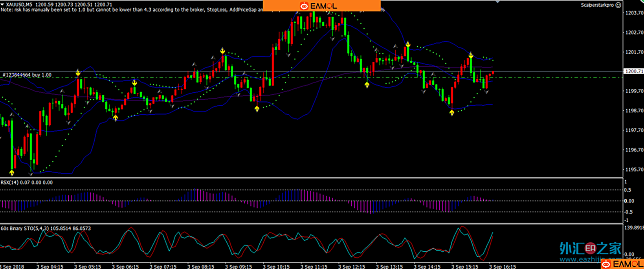
Task: Expand the dropdown arrow beside XAUUSD,M5
Action: pyautogui.click(x=2, y=5)
